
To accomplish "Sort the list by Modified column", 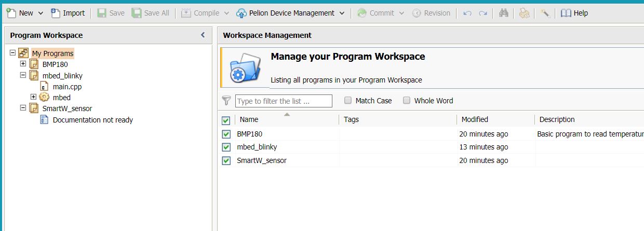I will pyautogui.click(x=475, y=119).
